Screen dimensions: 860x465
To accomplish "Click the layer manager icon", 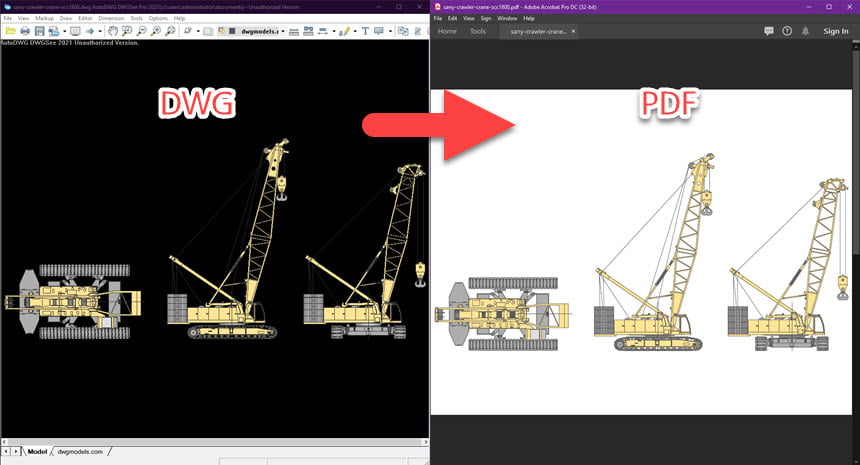I will (x=222, y=31).
